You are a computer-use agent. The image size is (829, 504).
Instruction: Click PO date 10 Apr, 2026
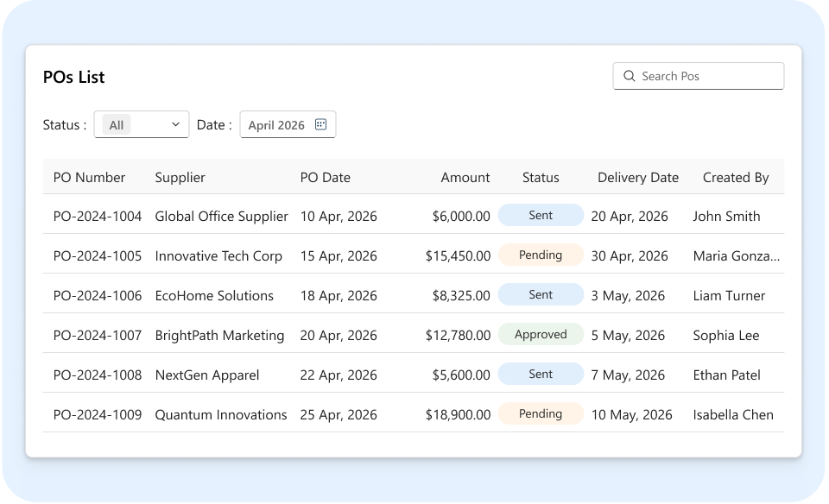pyautogui.click(x=339, y=216)
